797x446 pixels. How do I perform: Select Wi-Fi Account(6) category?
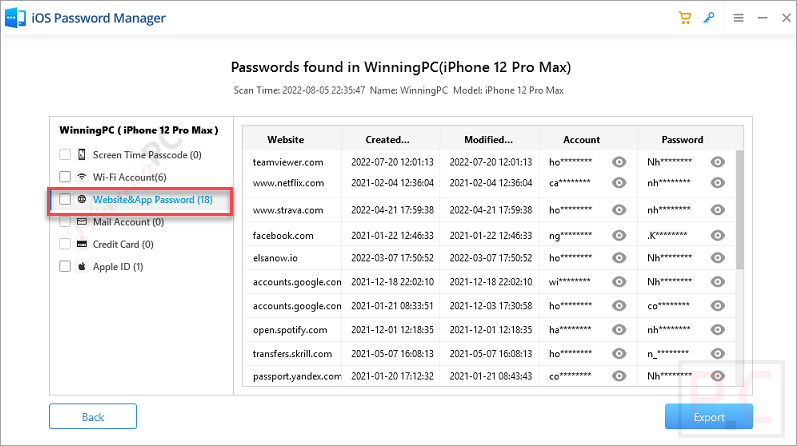click(x=130, y=177)
